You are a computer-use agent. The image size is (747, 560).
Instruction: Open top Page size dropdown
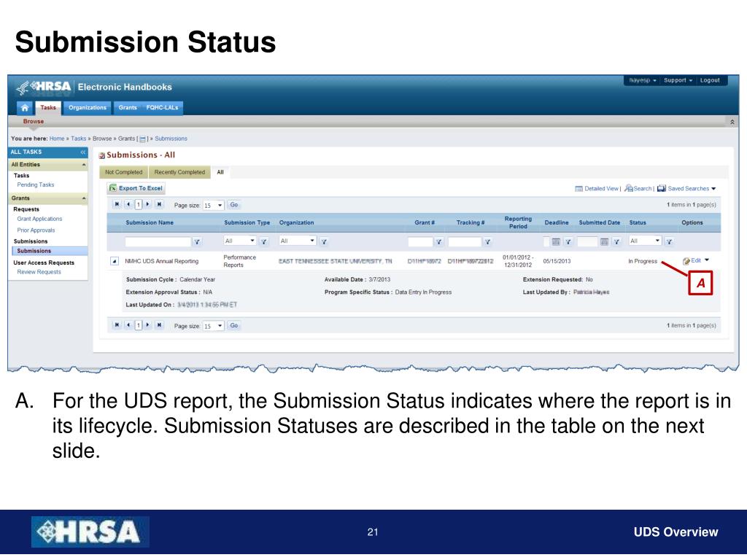[213, 205]
